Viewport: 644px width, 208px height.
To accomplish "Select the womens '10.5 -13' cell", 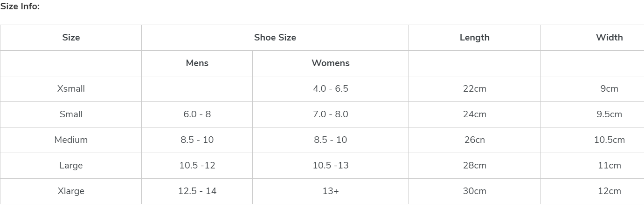I will [x=330, y=165].
